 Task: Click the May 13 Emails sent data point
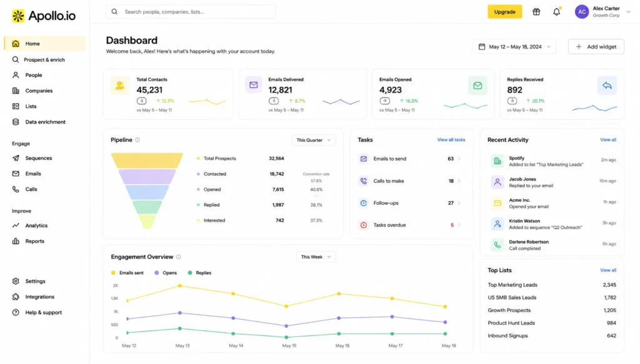pos(180,286)
